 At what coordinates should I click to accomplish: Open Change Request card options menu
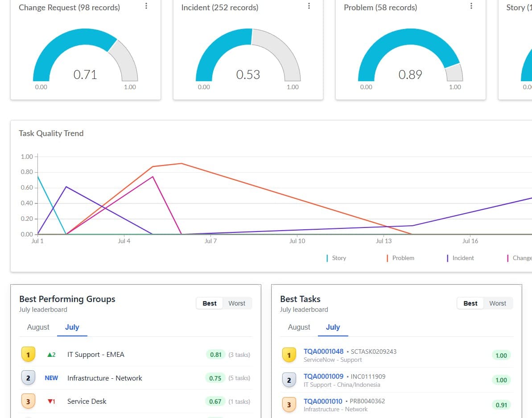pyautogui.click(x=146, y=6)
